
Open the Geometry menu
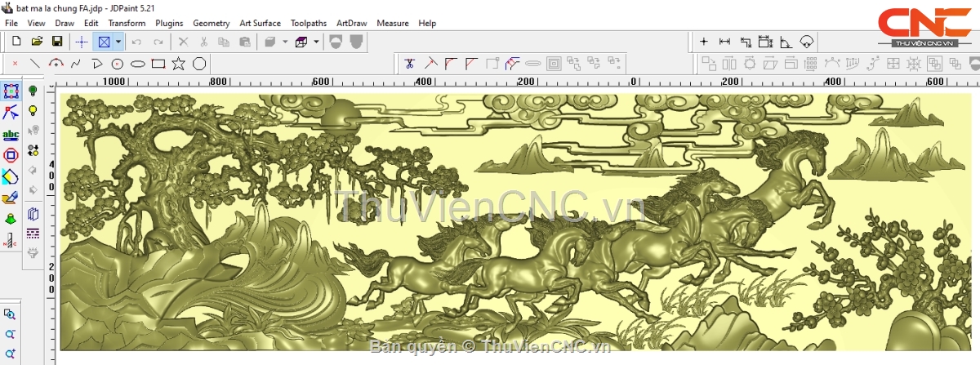coord(212,24)
